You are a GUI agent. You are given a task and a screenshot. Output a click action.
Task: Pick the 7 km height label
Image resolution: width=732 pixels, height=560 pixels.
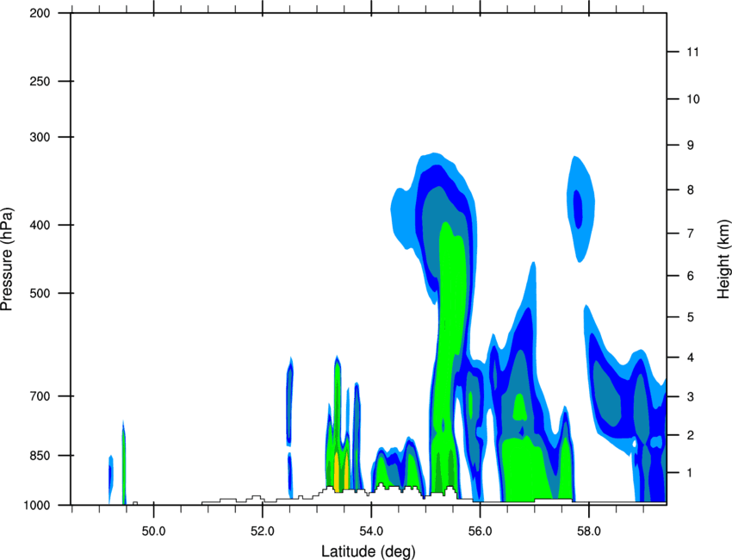691,233
